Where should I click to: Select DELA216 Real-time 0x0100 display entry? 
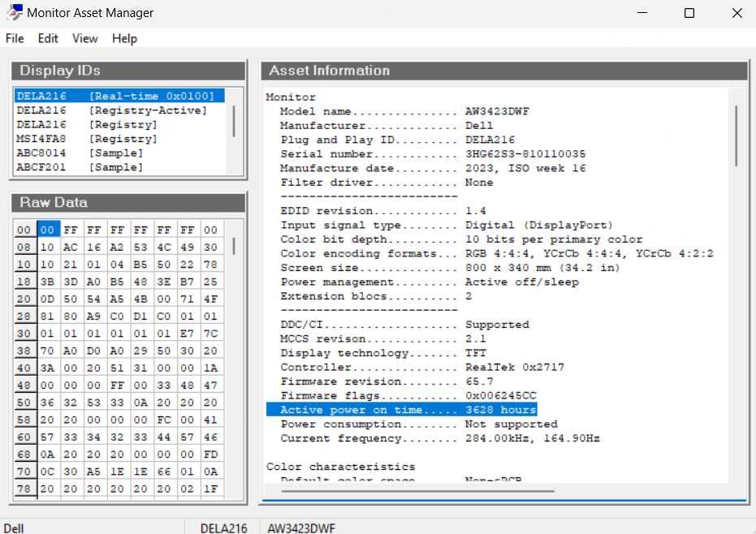[x=119, y=96]
